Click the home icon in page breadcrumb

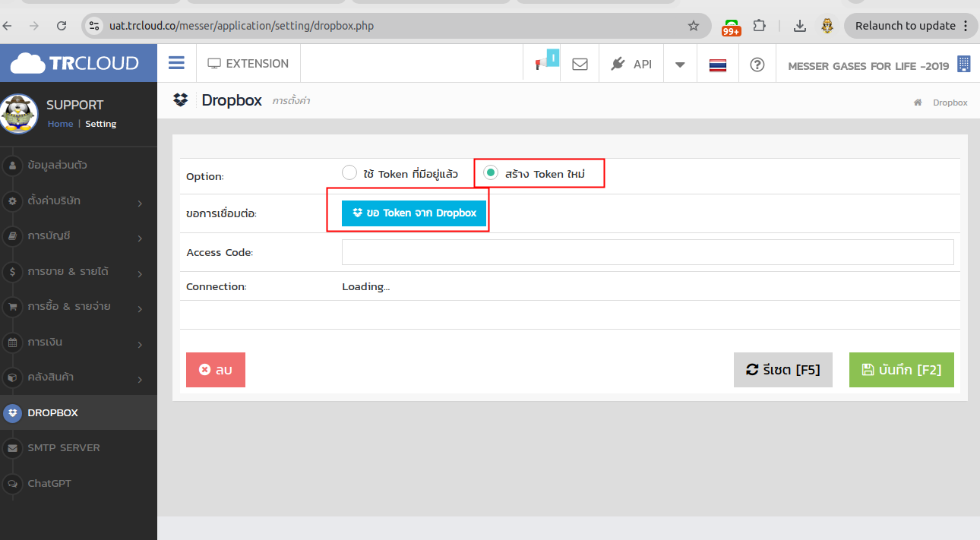pos(918,103)
